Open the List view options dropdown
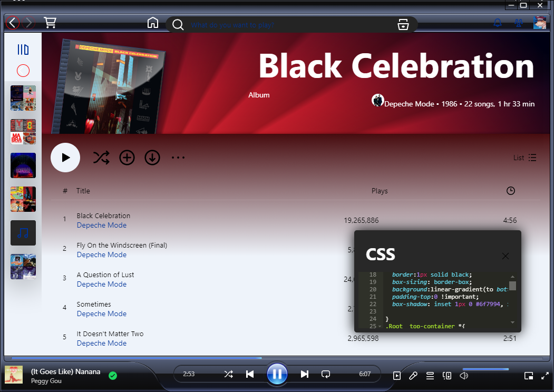The image size is (554, 392). 525,158
